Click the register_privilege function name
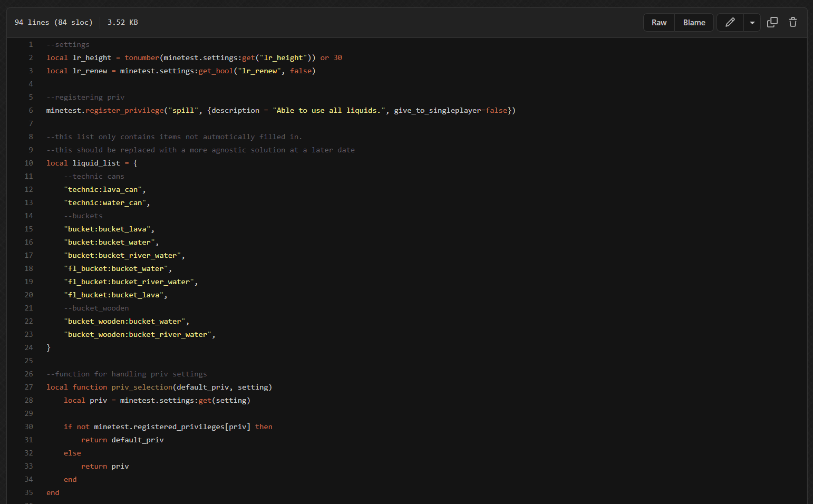Viewport: 813px width, 504px height. click(x=124, y=111)
